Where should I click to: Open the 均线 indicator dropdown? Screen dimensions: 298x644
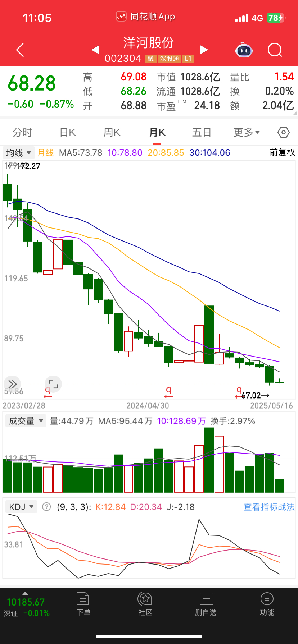(19, 153)
